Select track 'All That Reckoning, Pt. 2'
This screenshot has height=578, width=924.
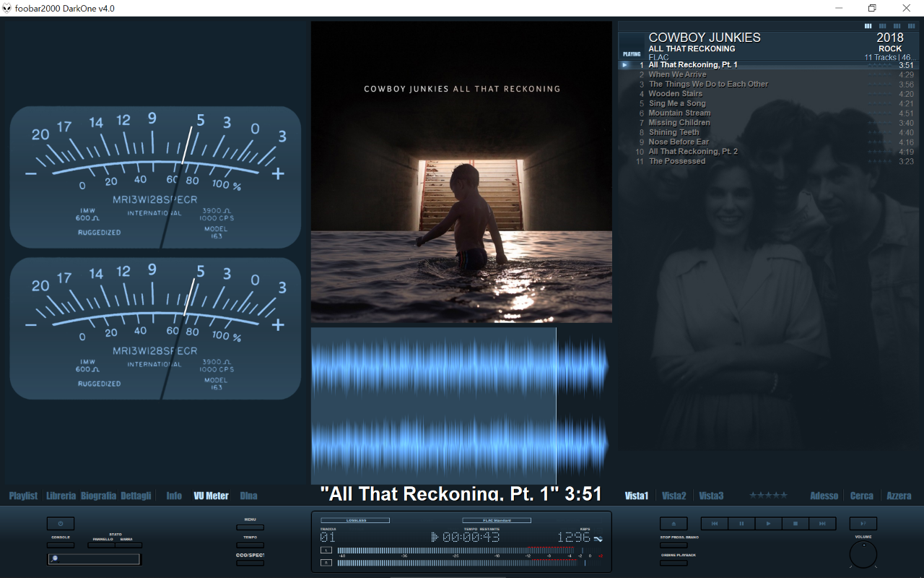click(767, 152)
